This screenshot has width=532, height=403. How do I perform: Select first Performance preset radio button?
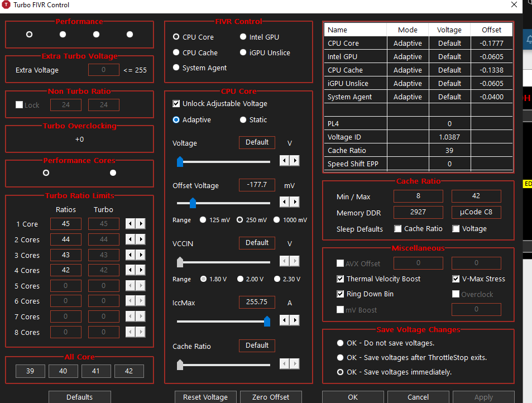click(x=29, y=34)
